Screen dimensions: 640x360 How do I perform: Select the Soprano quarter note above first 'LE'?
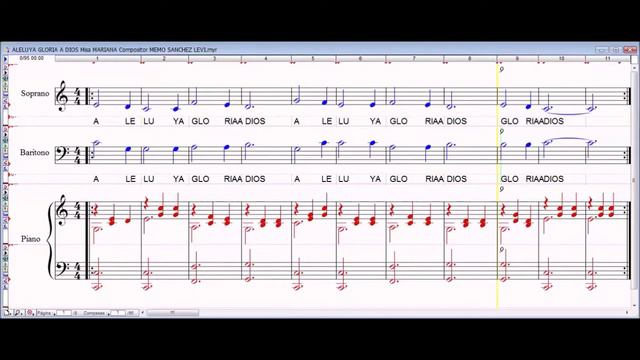tap(128, 100)
